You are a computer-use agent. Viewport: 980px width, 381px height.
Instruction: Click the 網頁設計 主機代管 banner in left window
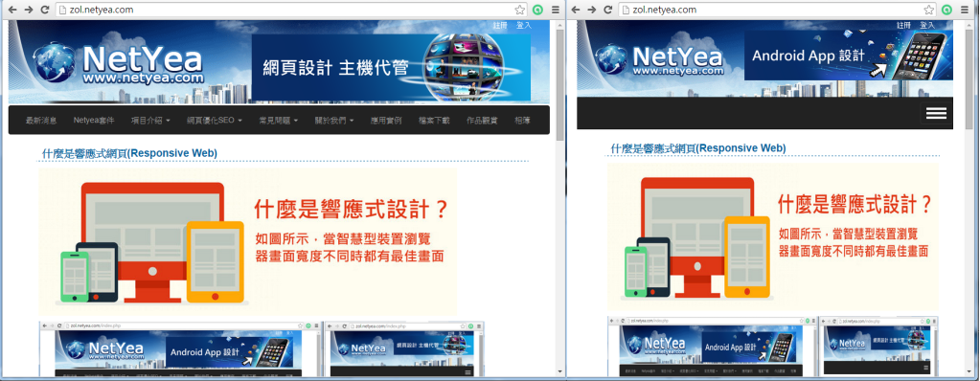click(x=391, y=67)
